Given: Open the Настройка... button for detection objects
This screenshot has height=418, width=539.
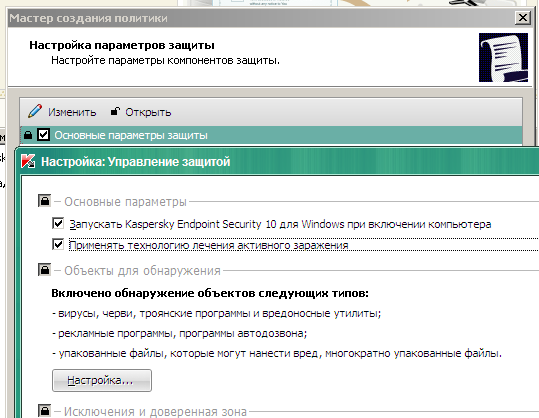Looking at the screenshot, I should pyautogui.click(x=102, y=380).
